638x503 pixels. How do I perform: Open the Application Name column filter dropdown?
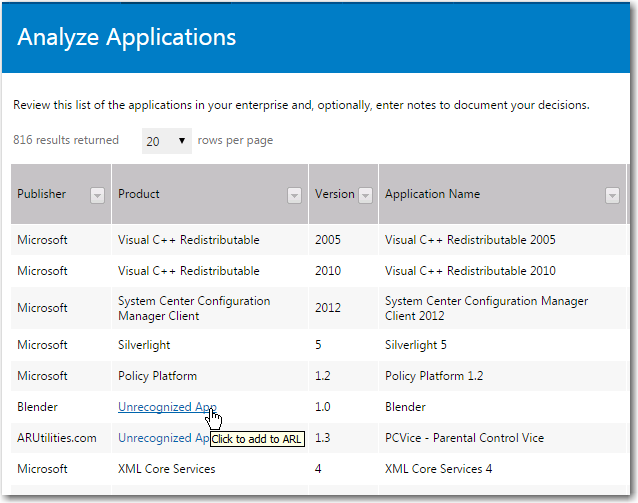[612, 196]
